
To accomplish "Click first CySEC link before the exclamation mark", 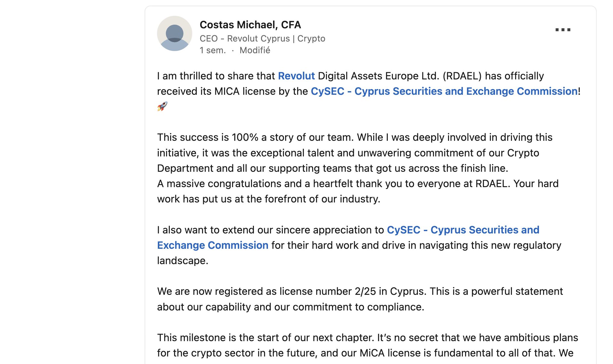I will point(444,91).
